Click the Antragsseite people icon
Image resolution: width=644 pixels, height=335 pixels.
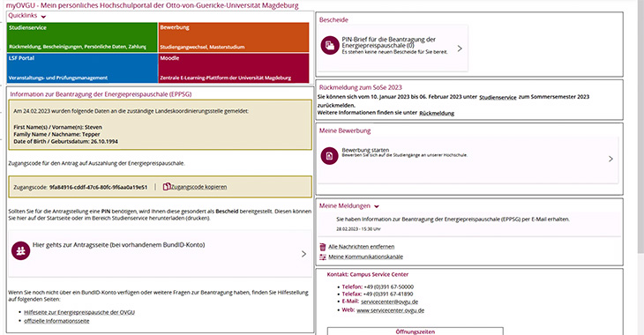coord(20,250)
